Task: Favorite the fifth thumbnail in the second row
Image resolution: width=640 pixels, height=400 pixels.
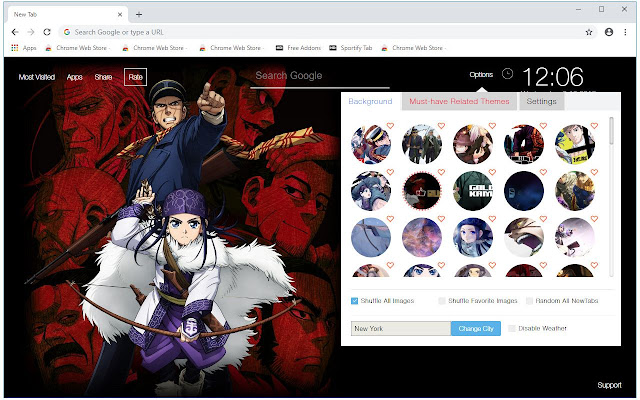Action: pos(594,172)
